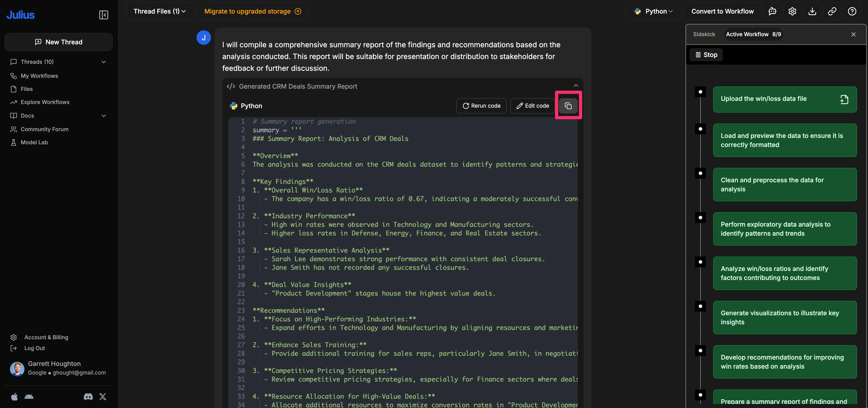Expand the Docs section chevron
The height and width of the screenshot is (408, 868).
(103, 116)
